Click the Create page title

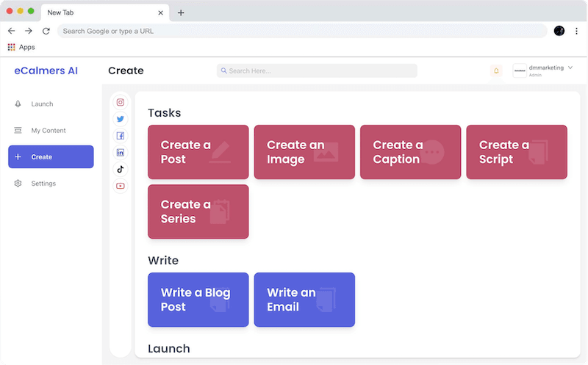126,71
